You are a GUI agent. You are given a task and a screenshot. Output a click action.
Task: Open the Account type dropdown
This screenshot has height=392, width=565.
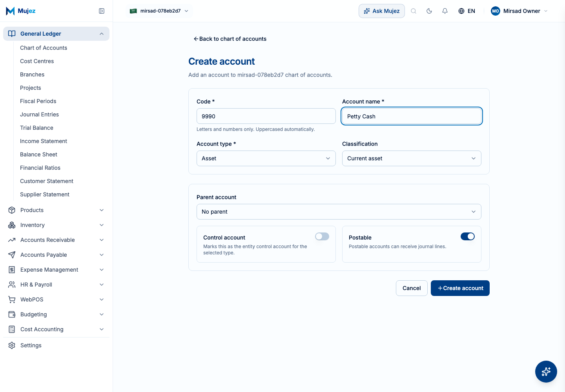pyautogui.click(x=266, y=158)
